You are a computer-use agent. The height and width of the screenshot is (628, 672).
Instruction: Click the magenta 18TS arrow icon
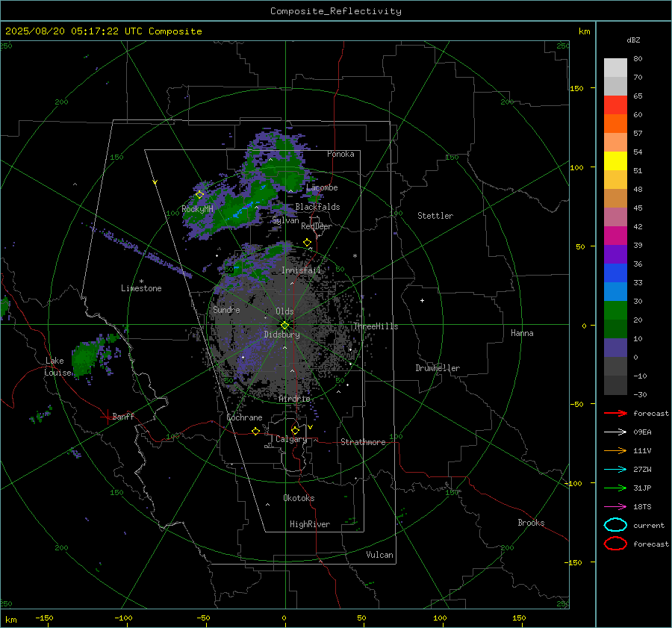pyautogui.click(x=615, y=507)
